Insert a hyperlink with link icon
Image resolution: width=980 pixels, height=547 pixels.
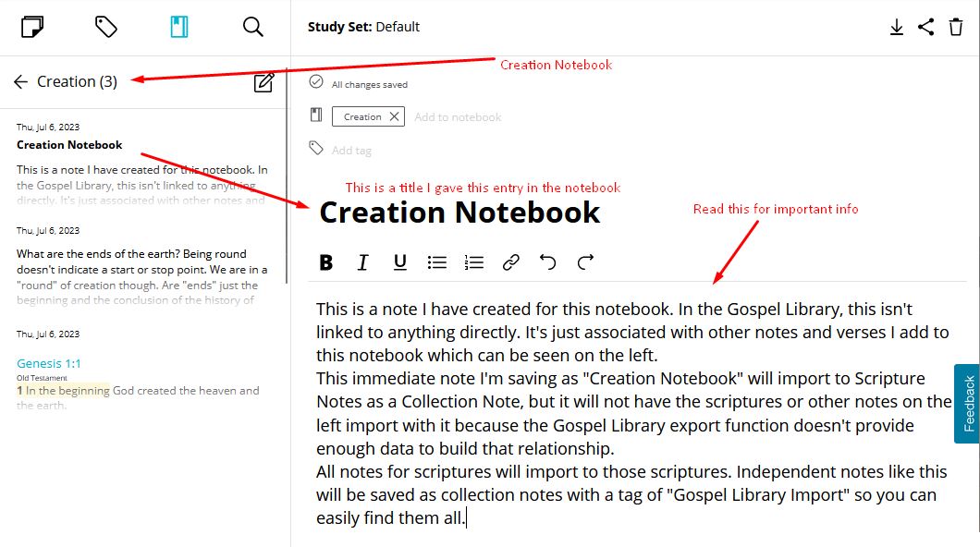(x=511, y=262)
